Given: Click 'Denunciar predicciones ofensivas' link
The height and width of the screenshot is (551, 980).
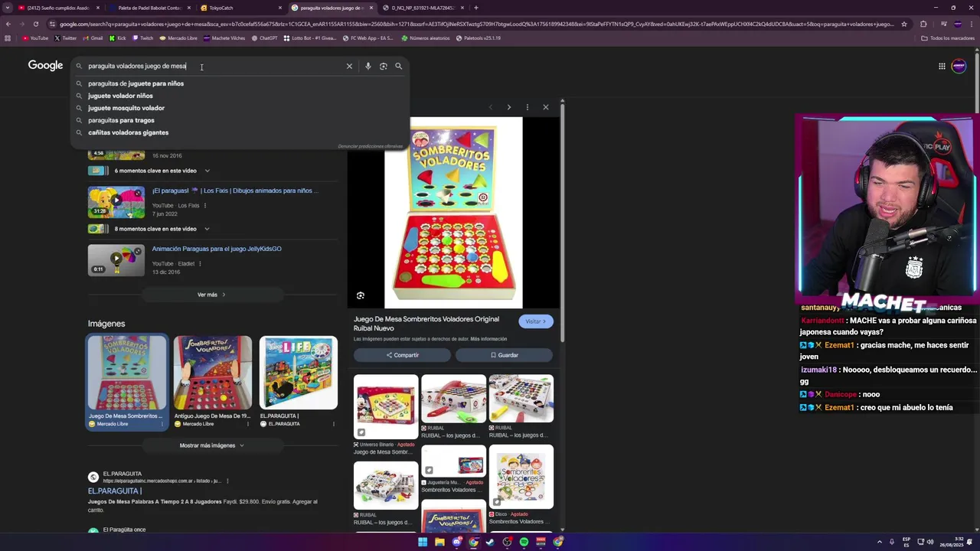Looking at the screenshot, I should coord(371,146).
